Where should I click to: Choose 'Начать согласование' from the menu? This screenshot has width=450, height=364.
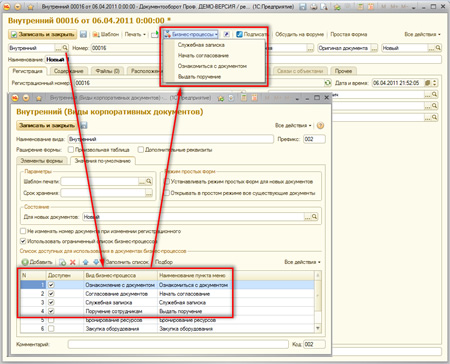tap(203, 56)
